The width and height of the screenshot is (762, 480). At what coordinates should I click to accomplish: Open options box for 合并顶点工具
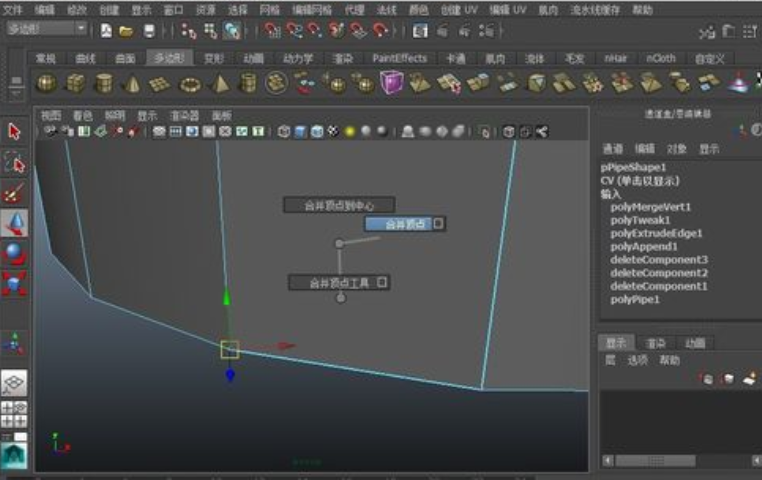[x=381, y=283]
